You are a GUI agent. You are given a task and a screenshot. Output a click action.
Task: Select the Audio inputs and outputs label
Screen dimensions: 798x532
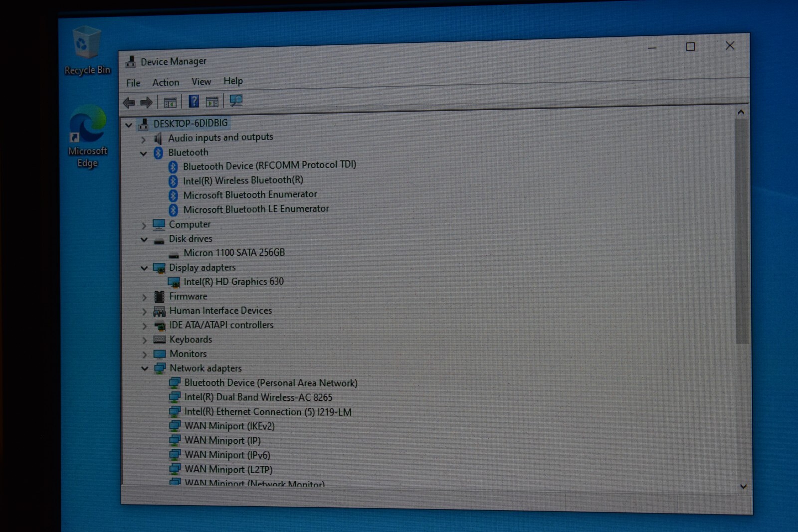pos(220,137)
